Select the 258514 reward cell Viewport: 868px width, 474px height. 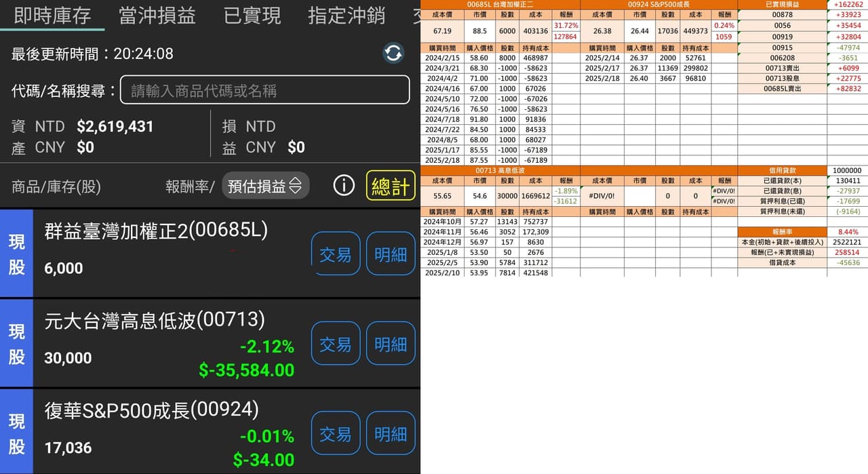pyautogui.click(x=848, y=252)
